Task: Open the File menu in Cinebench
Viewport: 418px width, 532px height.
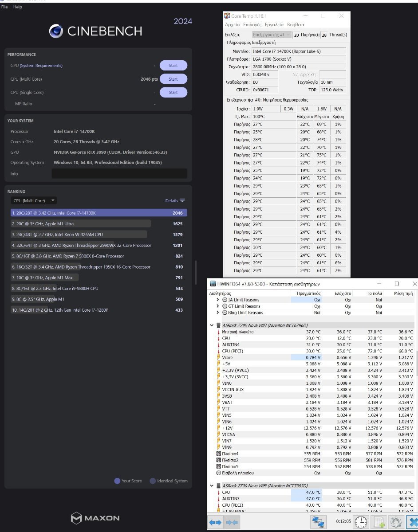Action: (4, 7)
